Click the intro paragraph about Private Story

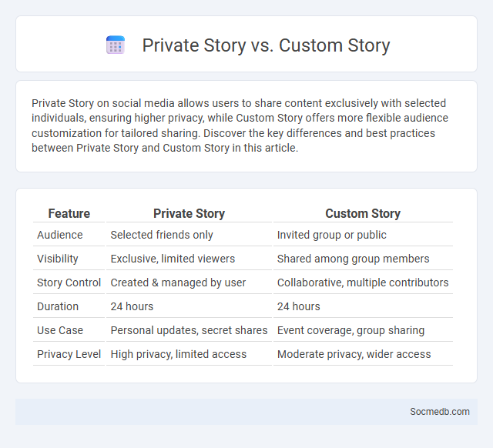240,125
